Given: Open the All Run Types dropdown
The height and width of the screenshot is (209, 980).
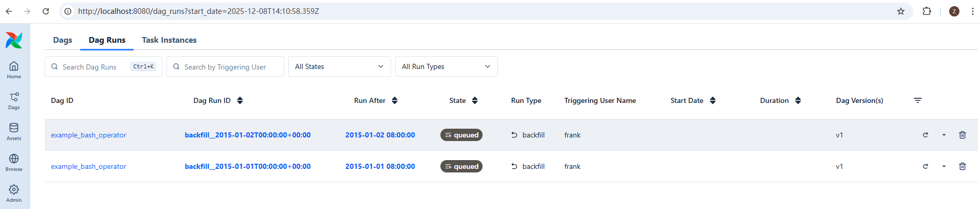Looking at the screenshot, I should 446,66.
